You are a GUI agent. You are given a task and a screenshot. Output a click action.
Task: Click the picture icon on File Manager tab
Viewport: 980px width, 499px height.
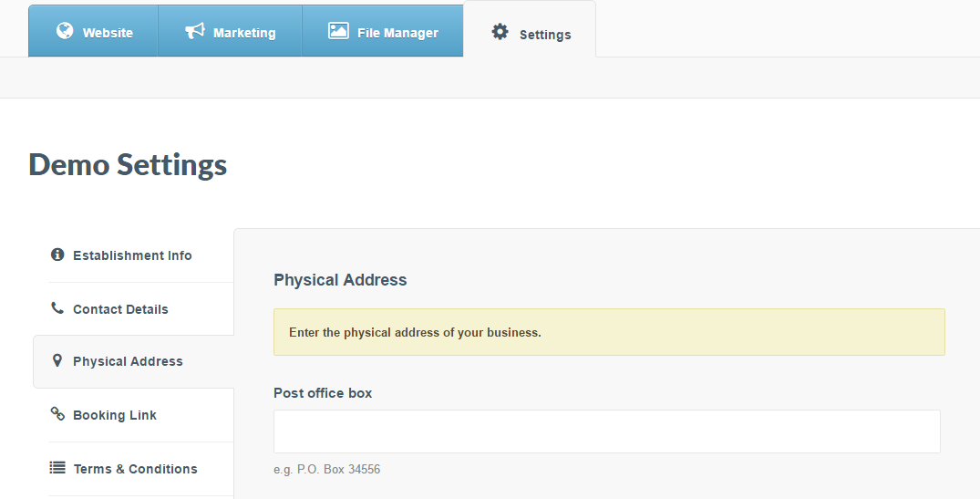338,31
